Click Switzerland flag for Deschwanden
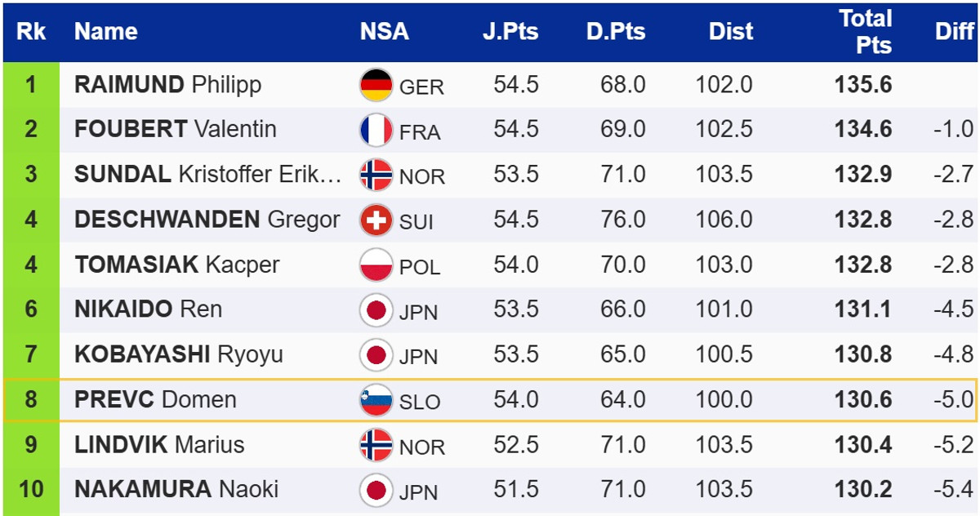 [x=376, y=220]
